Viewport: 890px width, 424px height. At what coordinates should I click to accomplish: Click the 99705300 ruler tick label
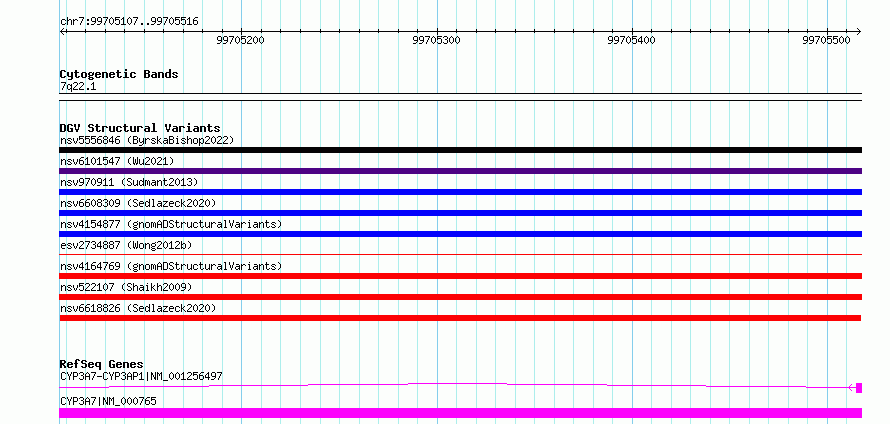tap(436, 40)
